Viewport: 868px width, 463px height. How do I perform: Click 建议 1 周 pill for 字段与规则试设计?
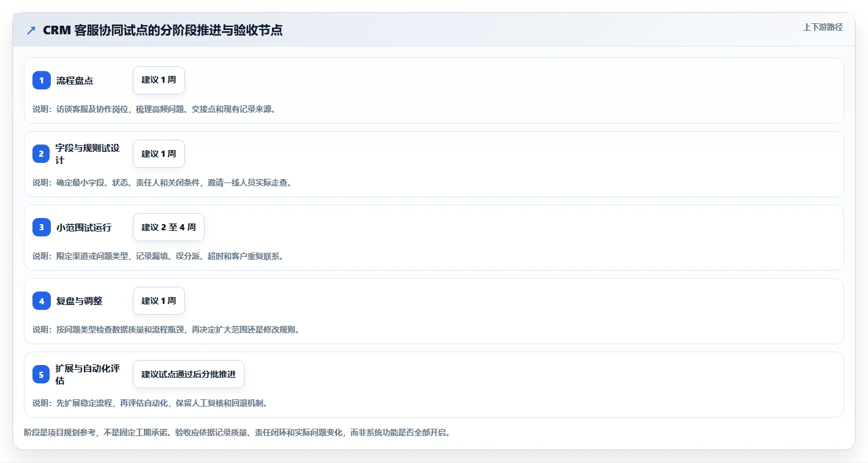[159, 154]
